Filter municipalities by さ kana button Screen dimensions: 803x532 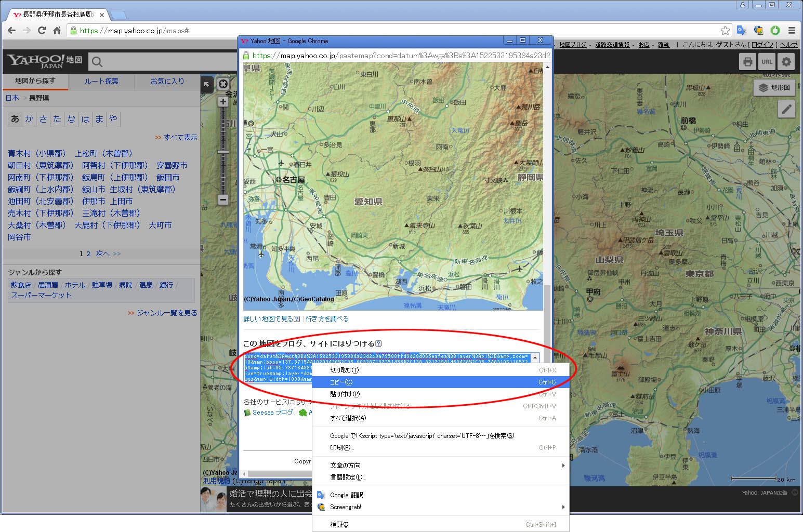[43, 119]
